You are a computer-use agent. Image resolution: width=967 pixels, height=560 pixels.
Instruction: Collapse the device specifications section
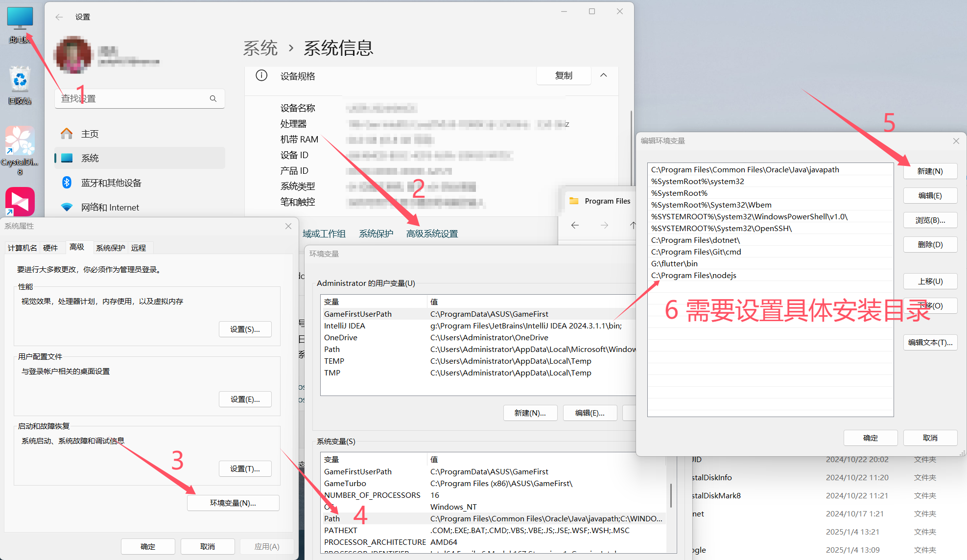[603, 75]
